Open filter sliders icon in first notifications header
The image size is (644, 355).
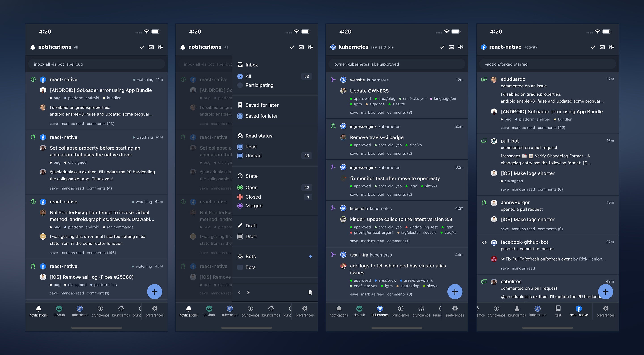160,47
